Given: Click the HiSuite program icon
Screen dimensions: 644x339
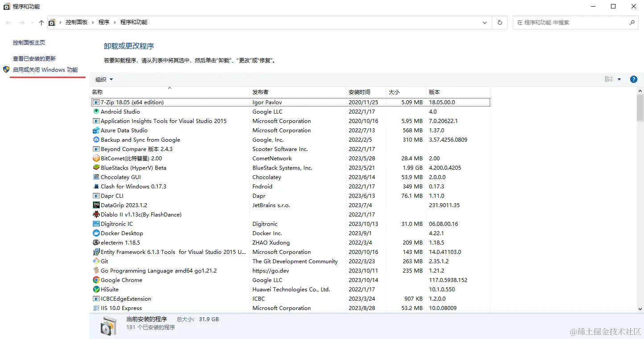Looking at the screenshot, I should 96,290.
